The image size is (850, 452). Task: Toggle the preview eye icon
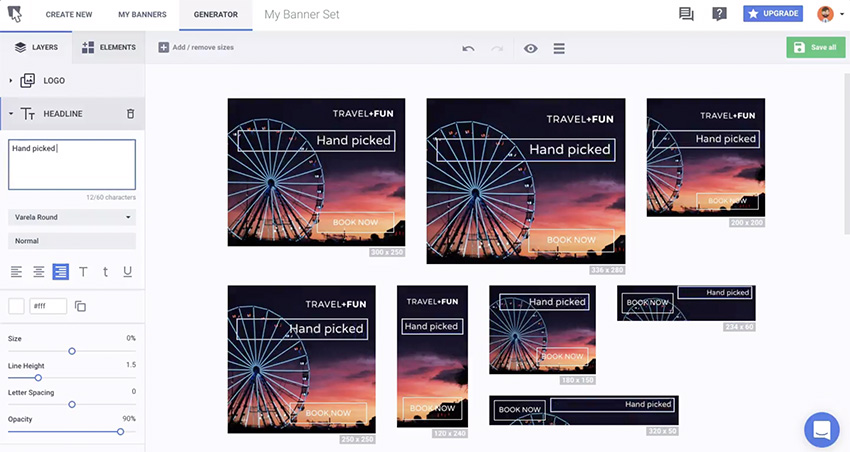click(x=531, y=48)
